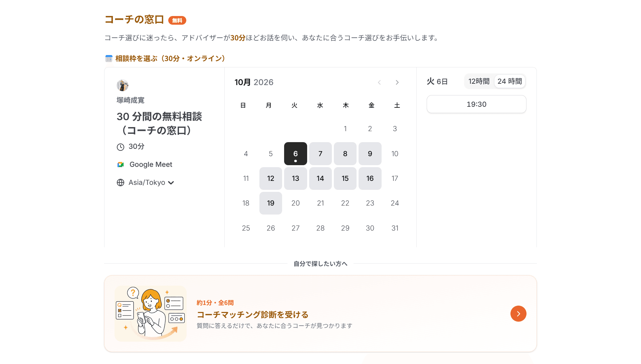Click the orange arrow for coach matching diagnosis

point(518,314)
